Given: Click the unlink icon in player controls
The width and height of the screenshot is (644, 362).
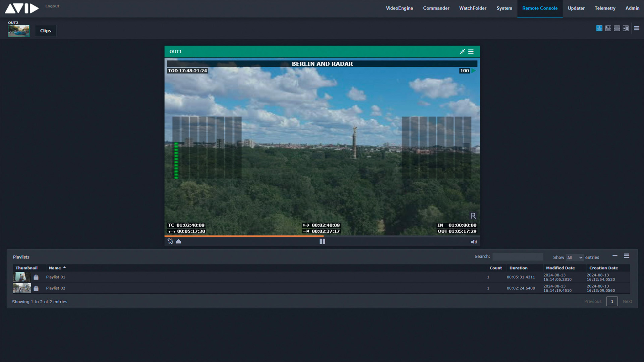Looking at the screenshot, I should pyautogui.click(x=170, y=241).
